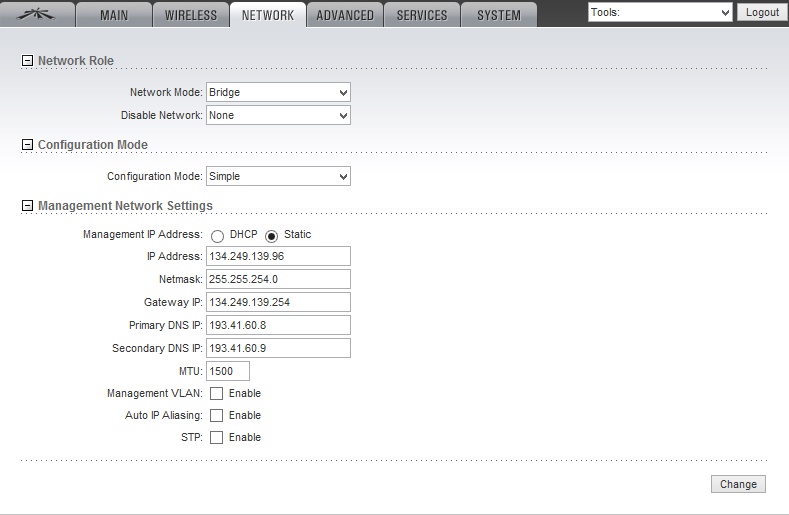Click the Primary DNS IP field
The image size is (789, 515).
point(278,325)
